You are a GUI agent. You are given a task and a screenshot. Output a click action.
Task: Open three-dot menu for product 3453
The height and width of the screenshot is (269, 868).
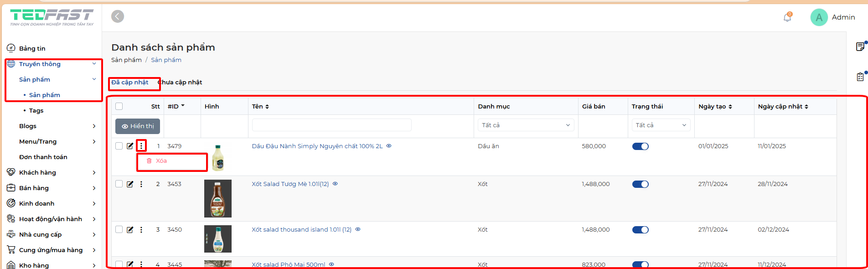(x=141, y=184)
